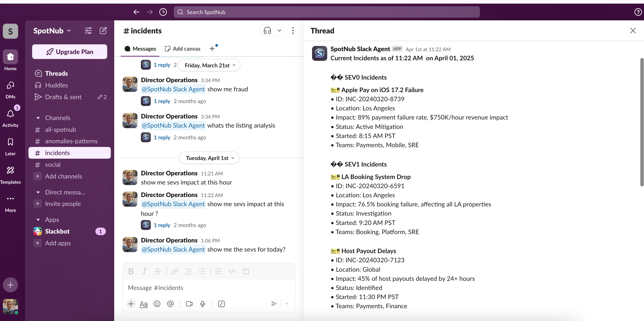644x321 pixels.
Task: Open the anomalies-patterns channel
Action: tap(70, 141)
